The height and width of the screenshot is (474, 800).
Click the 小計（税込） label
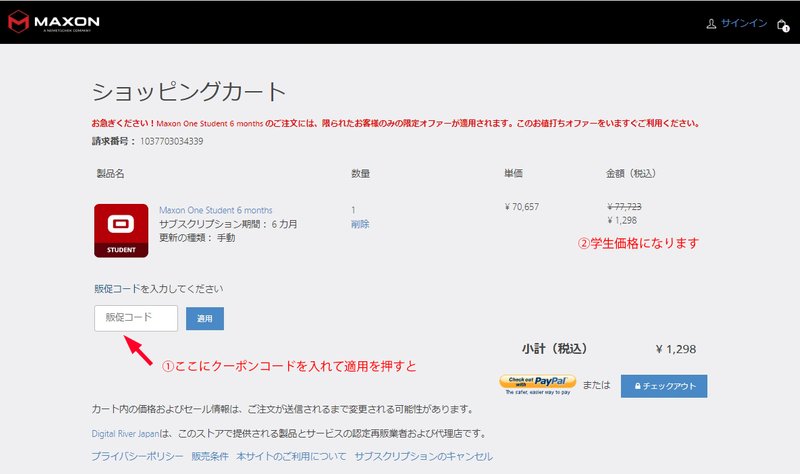click(x=554, y=349)
